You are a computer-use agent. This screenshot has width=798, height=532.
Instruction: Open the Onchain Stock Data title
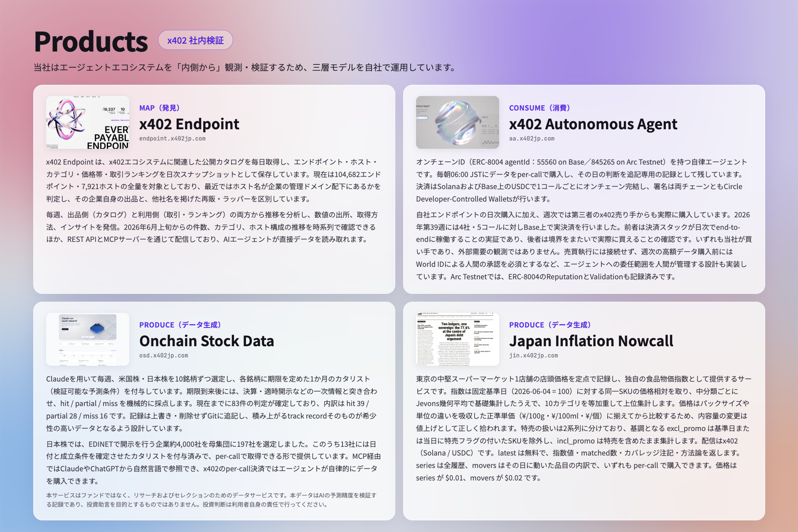tap(207, 341)
